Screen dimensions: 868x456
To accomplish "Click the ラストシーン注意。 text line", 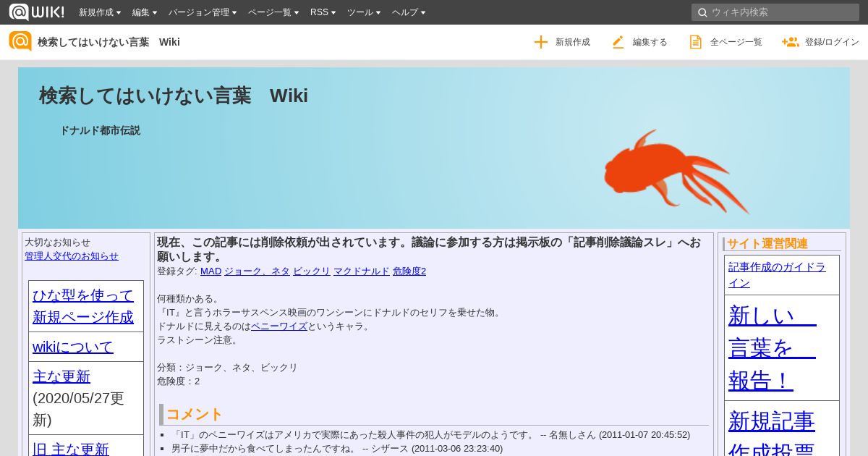I will pos(197,340).
